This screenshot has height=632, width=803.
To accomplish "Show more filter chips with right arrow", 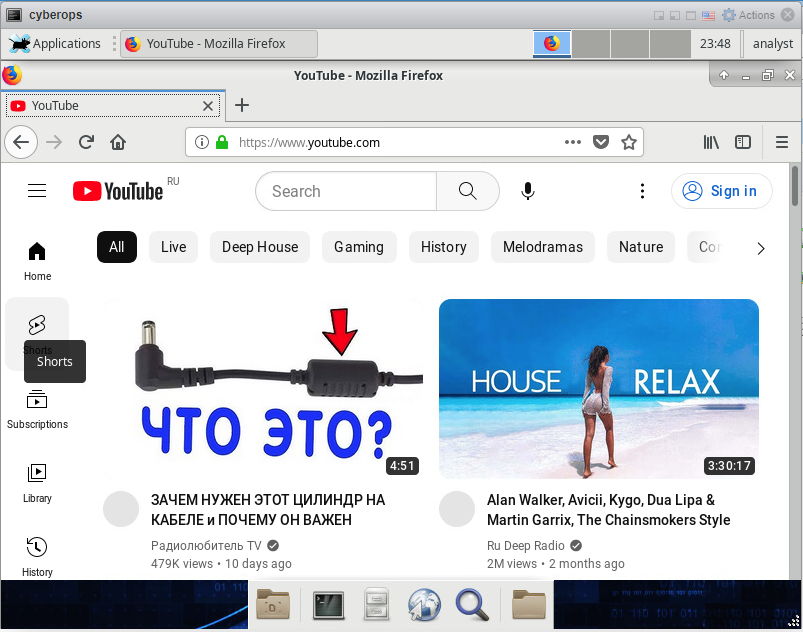I will [761, 248].
